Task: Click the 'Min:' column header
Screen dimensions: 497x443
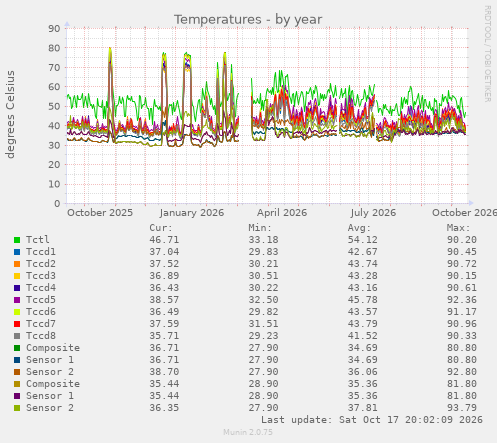Action: pyautogui.click(x=260, y=228)
